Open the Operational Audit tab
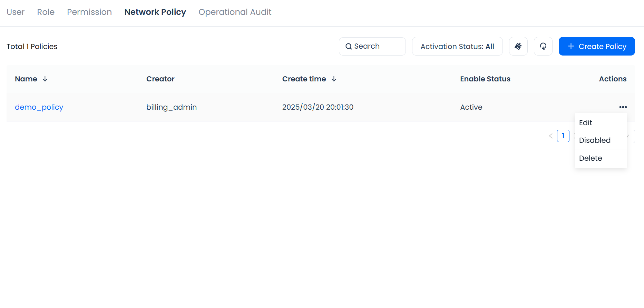 pos(235,12)
